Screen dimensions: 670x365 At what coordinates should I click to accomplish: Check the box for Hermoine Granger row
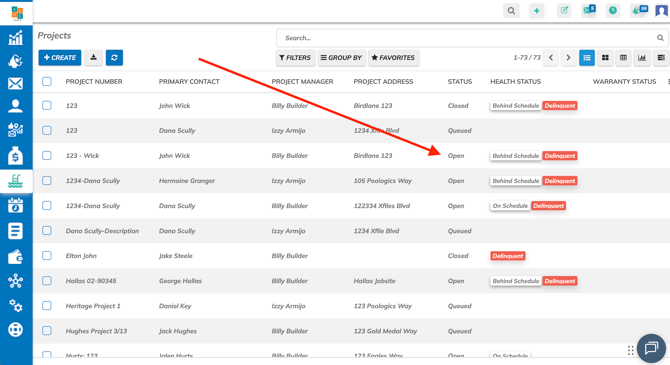tap(47, 180)
